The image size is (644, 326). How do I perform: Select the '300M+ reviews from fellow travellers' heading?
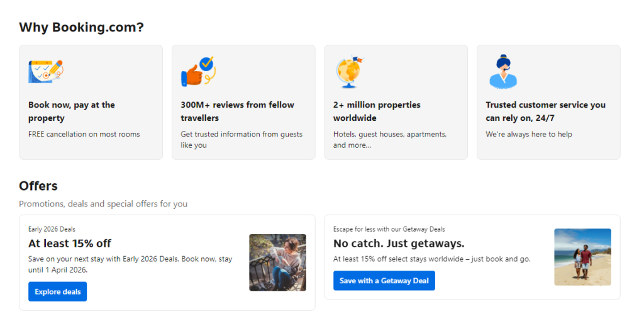click(x=237, y=111)
